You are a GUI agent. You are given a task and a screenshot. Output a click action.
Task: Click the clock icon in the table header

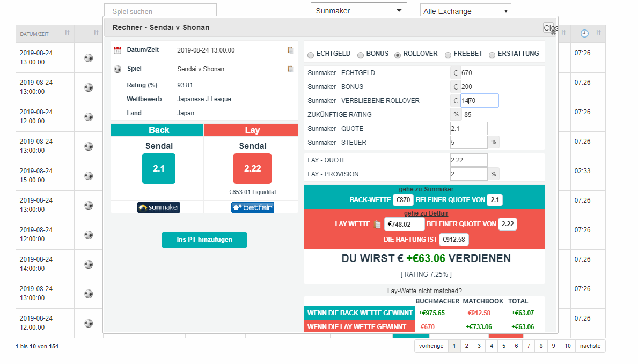(x=584, y=33)
